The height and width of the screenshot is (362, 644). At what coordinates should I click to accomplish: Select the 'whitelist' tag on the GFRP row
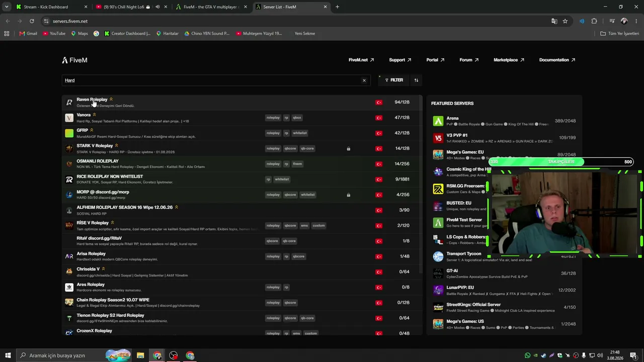[300, 133]
